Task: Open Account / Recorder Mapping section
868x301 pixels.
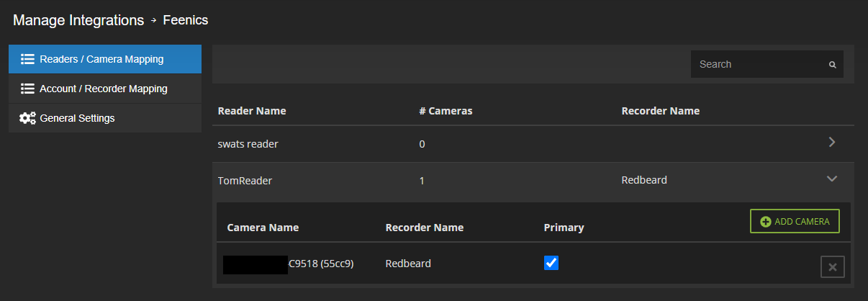Action: pyautogui.click(x=105, y=89)
